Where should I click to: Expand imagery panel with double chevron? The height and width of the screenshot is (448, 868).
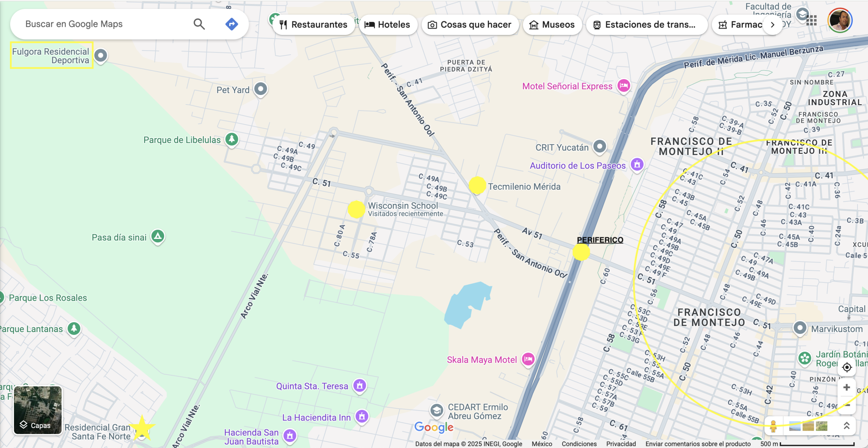[847, 426]
